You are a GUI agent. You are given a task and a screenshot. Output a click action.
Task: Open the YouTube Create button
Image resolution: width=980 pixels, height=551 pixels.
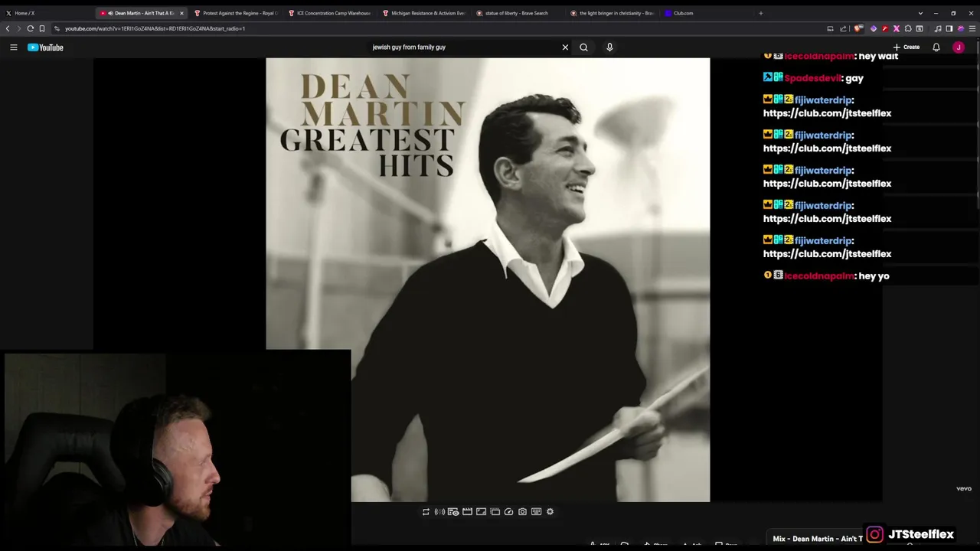click(906, 47)
